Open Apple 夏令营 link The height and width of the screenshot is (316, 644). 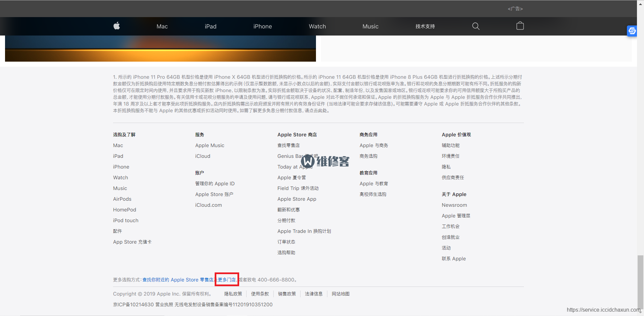pos(291,178)
